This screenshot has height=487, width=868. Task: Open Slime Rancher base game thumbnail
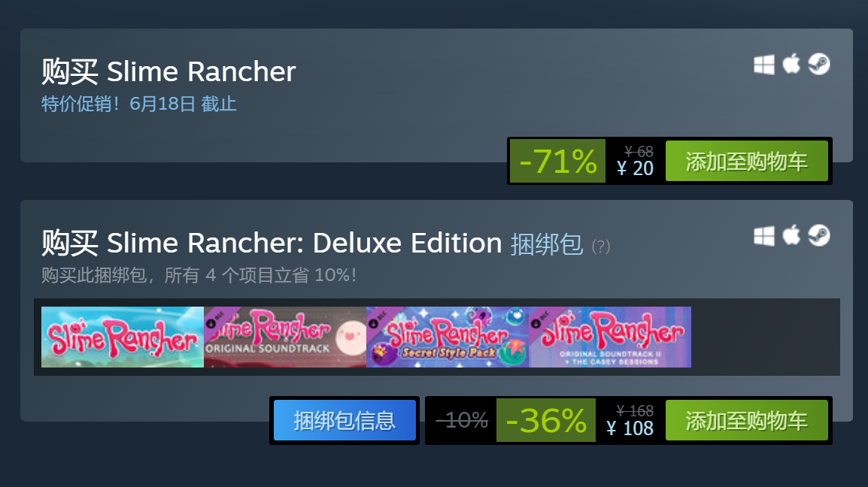click(x=123, y=337)
